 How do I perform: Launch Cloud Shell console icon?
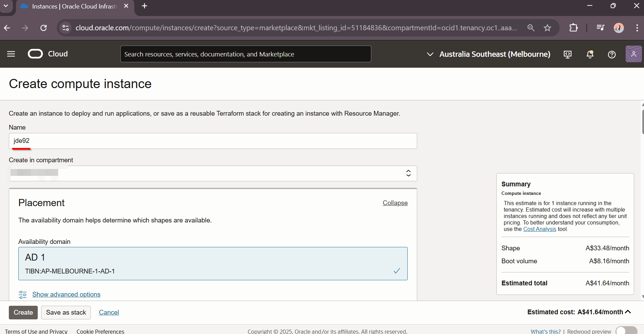point(567,54)
